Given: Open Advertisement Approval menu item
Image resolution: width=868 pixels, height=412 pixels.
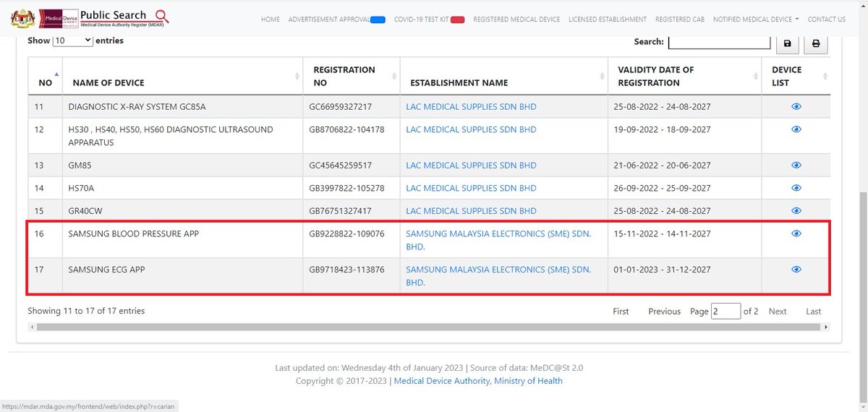Looking at the screenshot, I should (336, 20).
